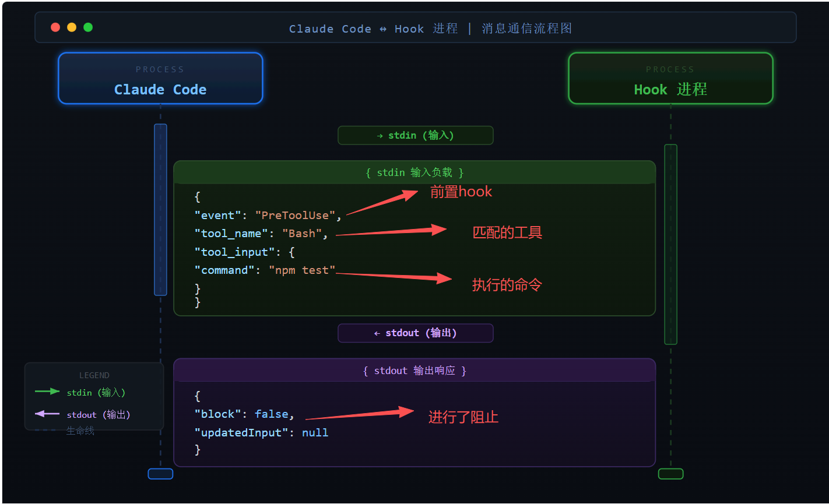The width and height of the screenshot is (829, 504).
Task: Select the "tool_name": "Bash" code line
Action: 262,234
